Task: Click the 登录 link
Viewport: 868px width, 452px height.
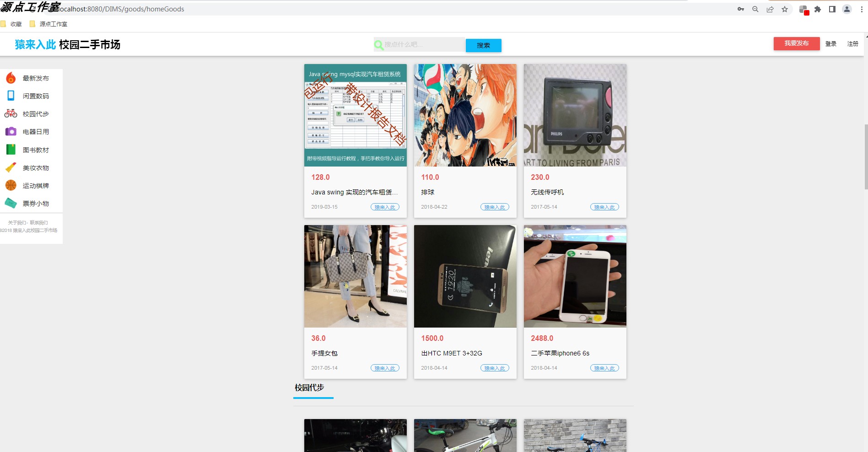Action: tap(831, 44)
